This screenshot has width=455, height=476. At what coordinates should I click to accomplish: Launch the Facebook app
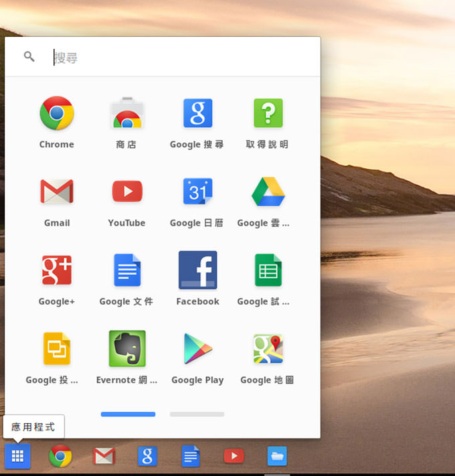click(x=197, y=270)
